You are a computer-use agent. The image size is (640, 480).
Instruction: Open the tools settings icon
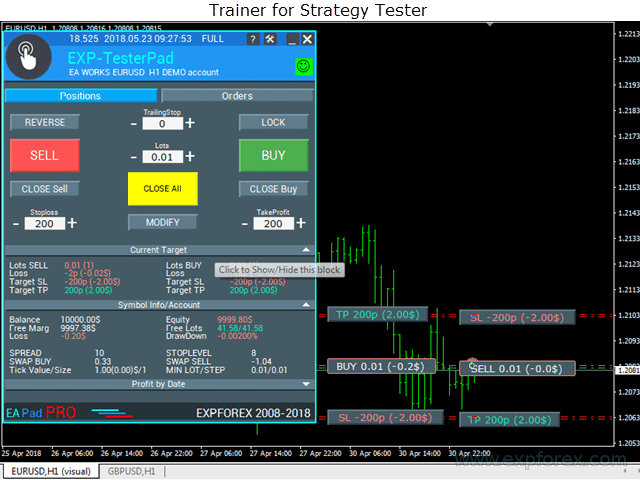270,39
